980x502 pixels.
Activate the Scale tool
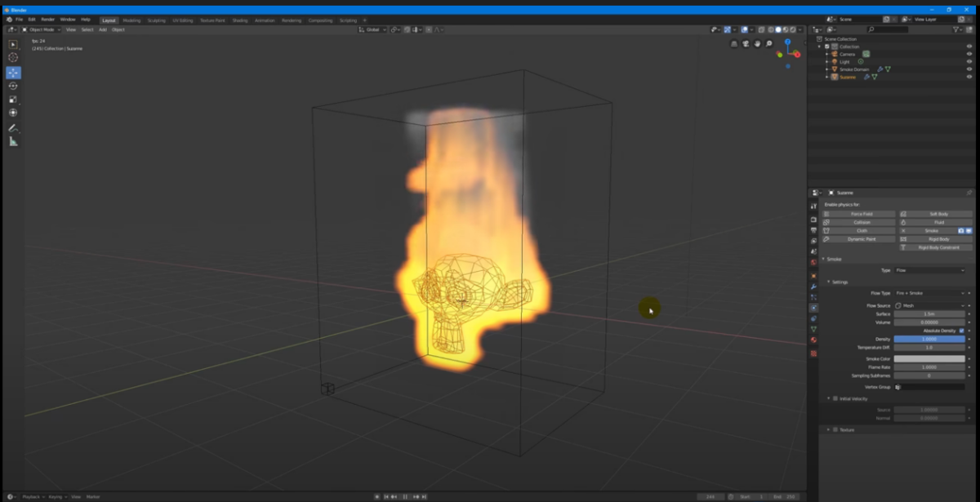tap(13, 99)
